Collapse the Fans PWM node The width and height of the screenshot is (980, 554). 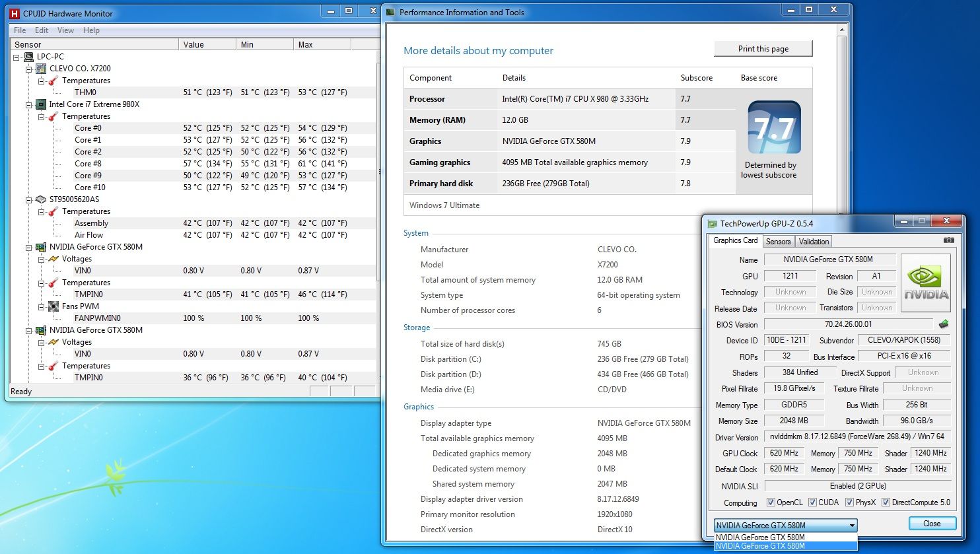click(42, 306)
